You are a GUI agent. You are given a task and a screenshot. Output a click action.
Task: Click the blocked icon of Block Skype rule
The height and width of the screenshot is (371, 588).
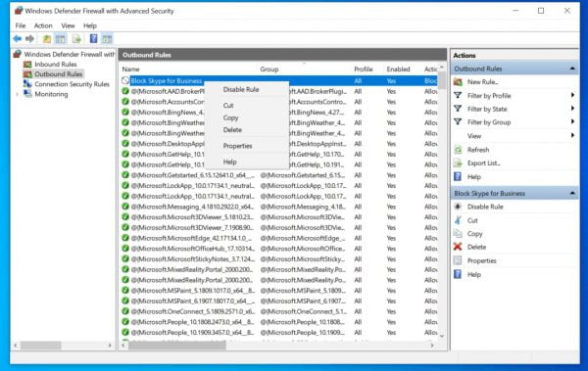(x=125, y=80)
